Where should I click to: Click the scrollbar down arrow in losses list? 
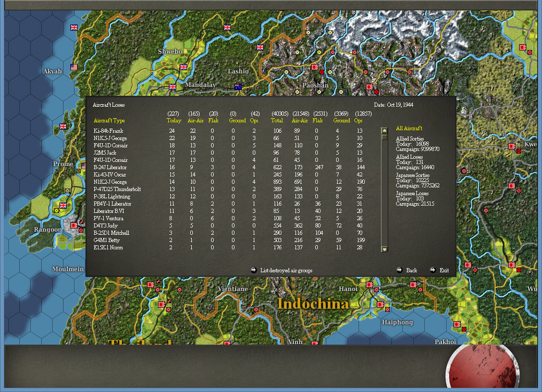(385, 249)
